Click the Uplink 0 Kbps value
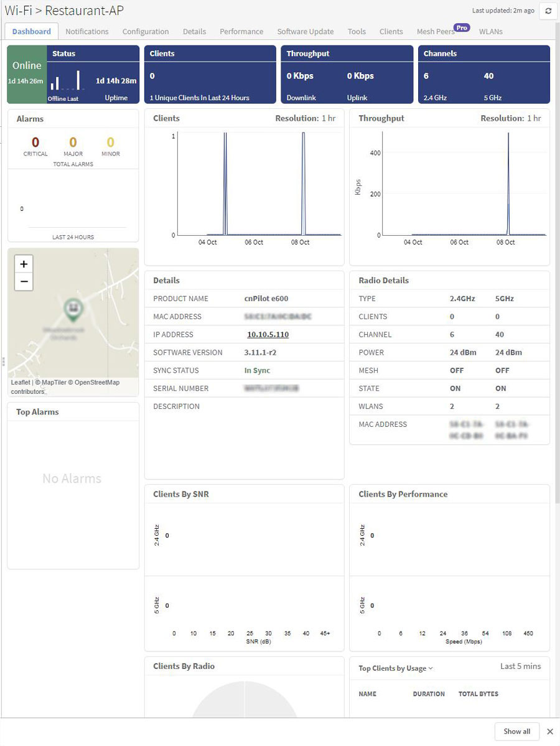The width and height of the screenshot is (560, 746). [360, 76]
